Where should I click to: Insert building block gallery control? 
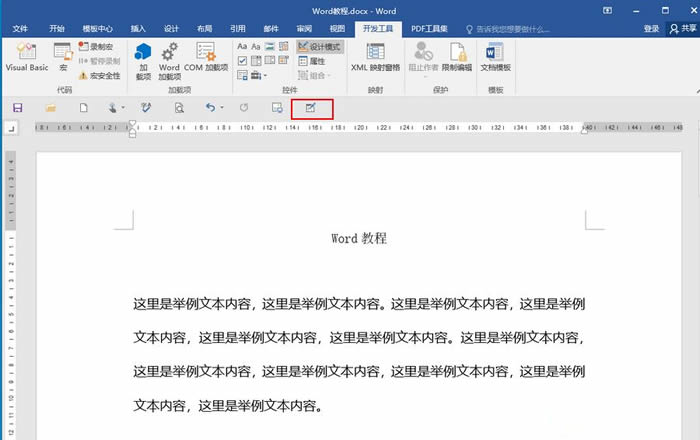[283, 46]
